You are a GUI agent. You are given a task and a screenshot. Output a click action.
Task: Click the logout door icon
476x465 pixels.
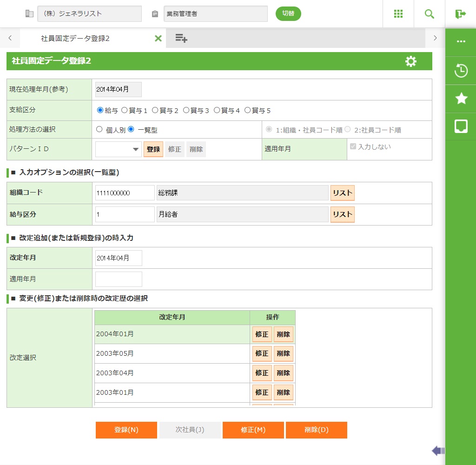[460, 14]
